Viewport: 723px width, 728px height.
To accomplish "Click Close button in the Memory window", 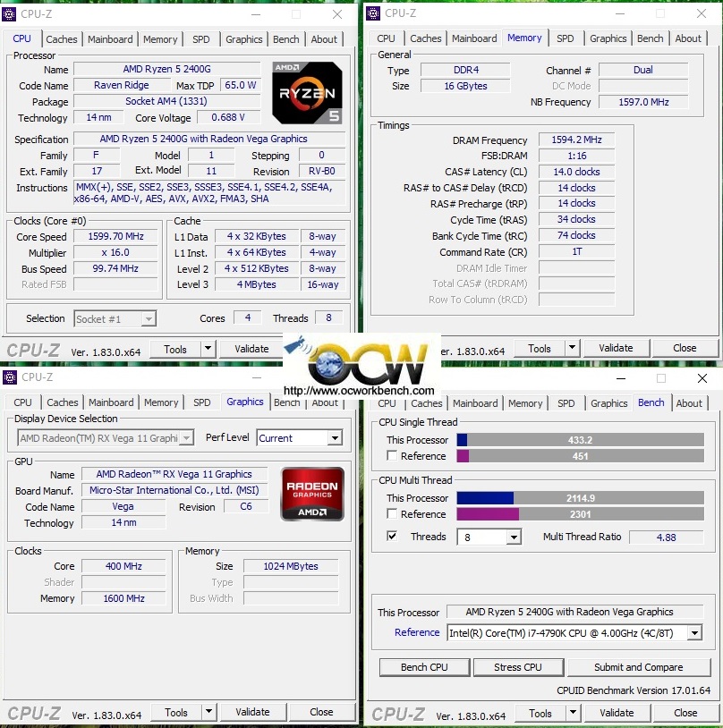I will [x=685, y=348].
